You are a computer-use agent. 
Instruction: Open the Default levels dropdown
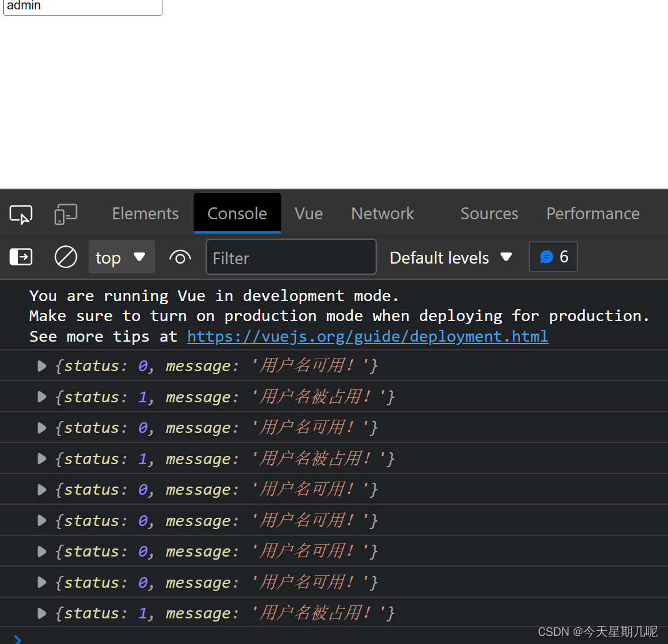[451, 257]
